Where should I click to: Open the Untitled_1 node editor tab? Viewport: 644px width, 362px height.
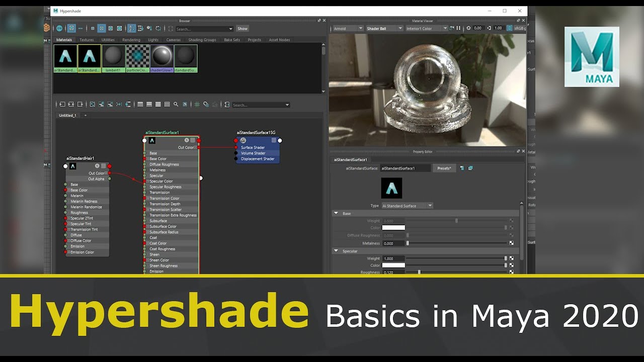(68, 116)
